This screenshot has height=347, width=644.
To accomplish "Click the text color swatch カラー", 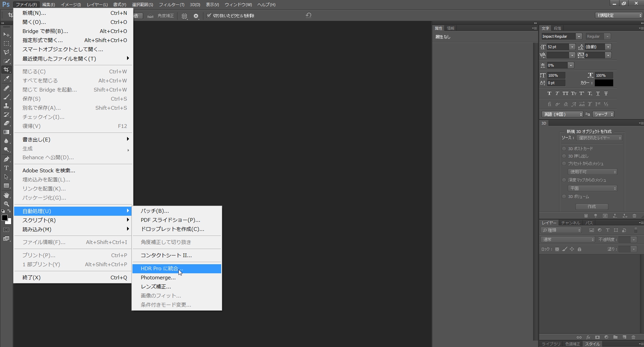I will [604, 83].
